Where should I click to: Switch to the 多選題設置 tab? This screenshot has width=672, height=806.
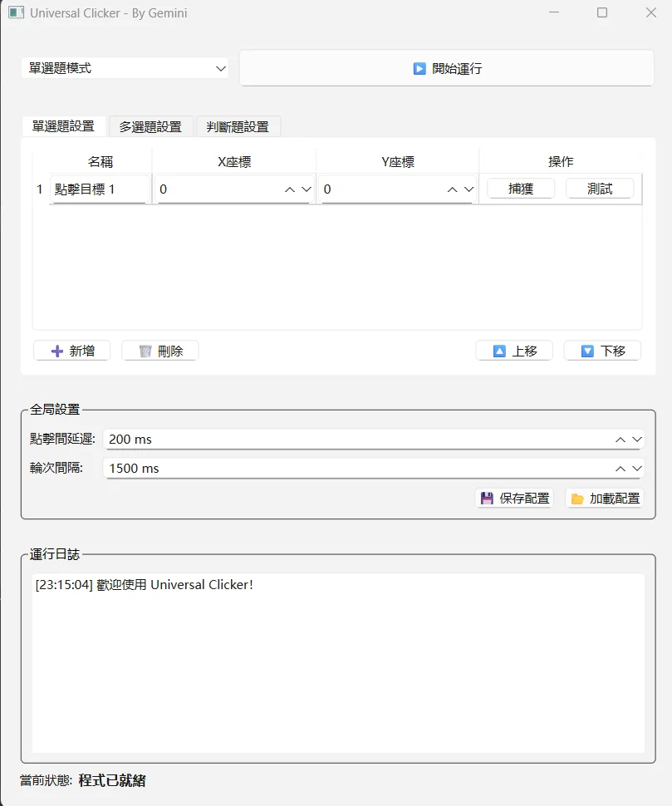click(149, 126)
